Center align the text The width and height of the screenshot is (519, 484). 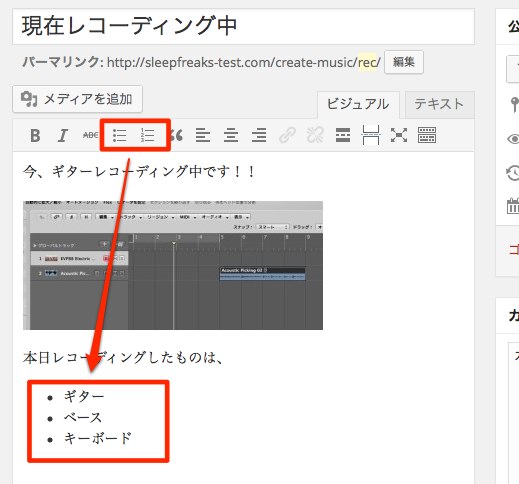click(231, 135)
